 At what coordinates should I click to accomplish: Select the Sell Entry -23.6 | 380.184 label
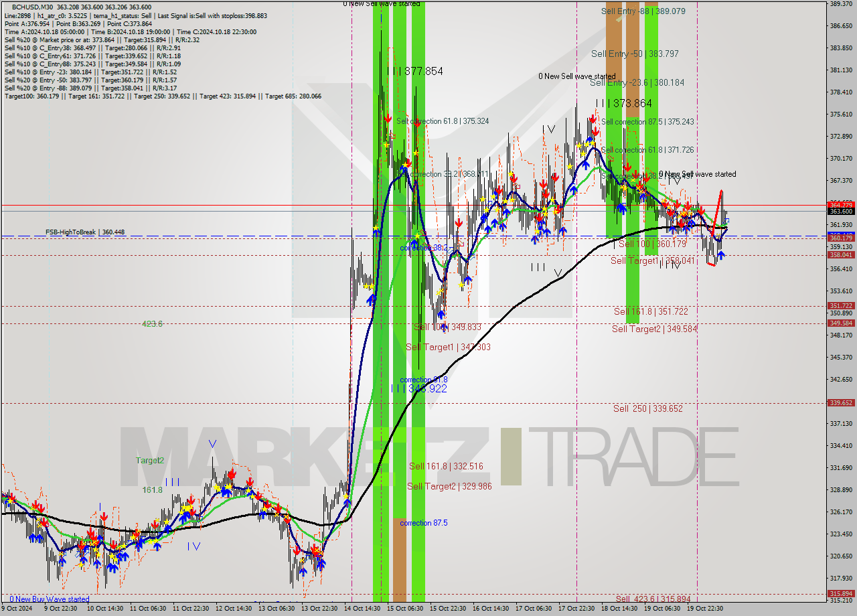637,82
